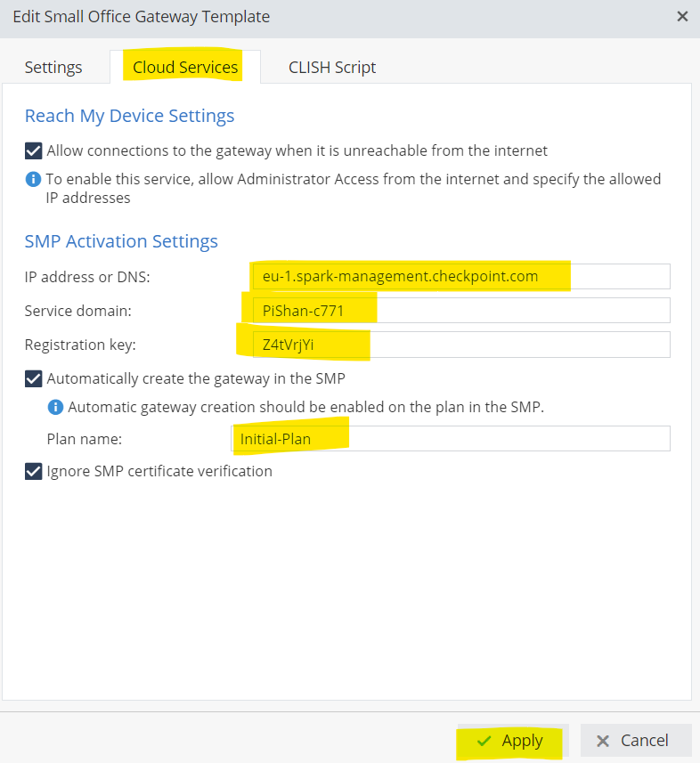Focus the IP address or DNS field
This screenshot has height=763, width=700.
pyautogui.click(x=460, y=276)
